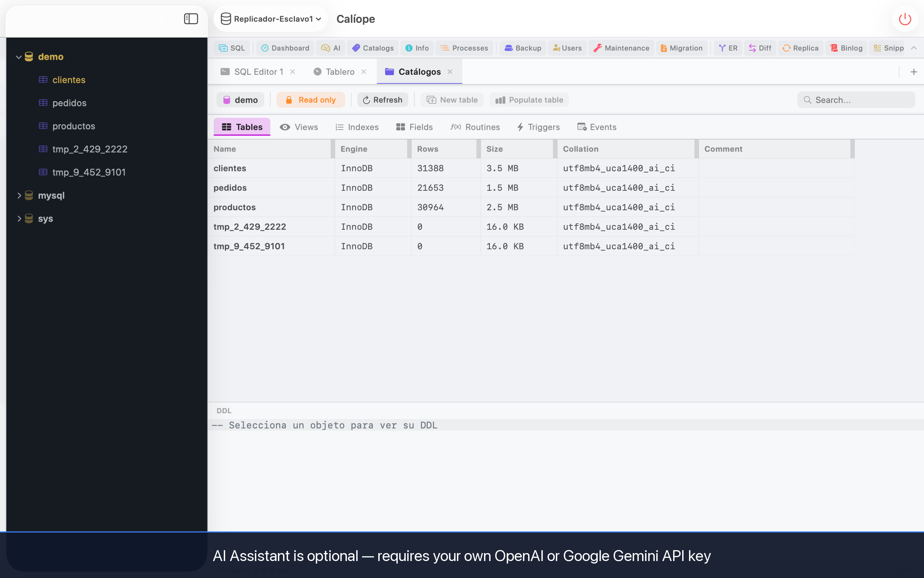The width and height of the screenshot is (924, 578).
Task: Click the DDL placeholder text line
Action: [x=566, y=425]
